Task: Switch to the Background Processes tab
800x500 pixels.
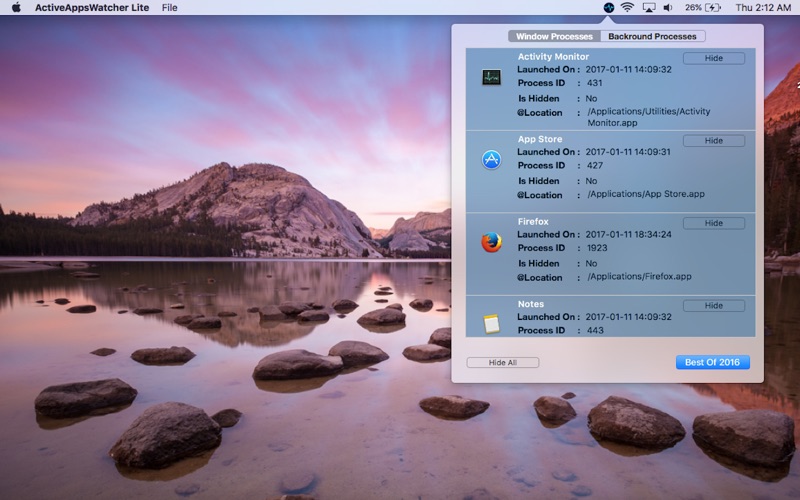Action: (653, 36)
